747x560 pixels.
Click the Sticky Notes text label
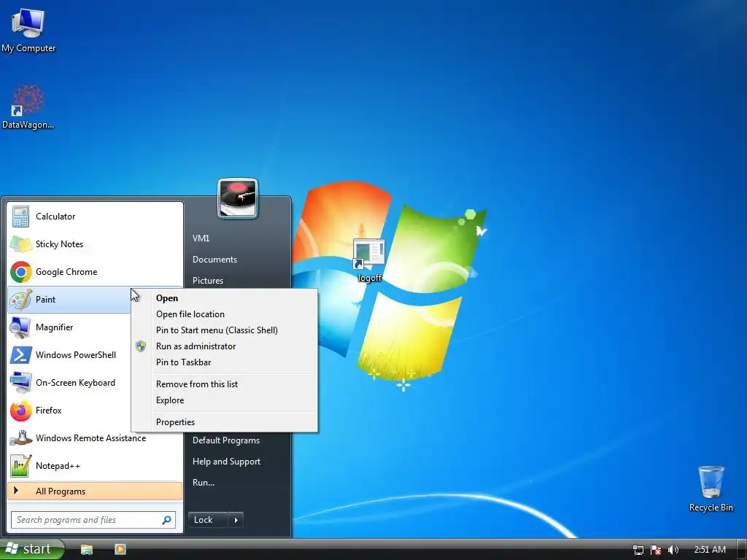coord(59,244)
